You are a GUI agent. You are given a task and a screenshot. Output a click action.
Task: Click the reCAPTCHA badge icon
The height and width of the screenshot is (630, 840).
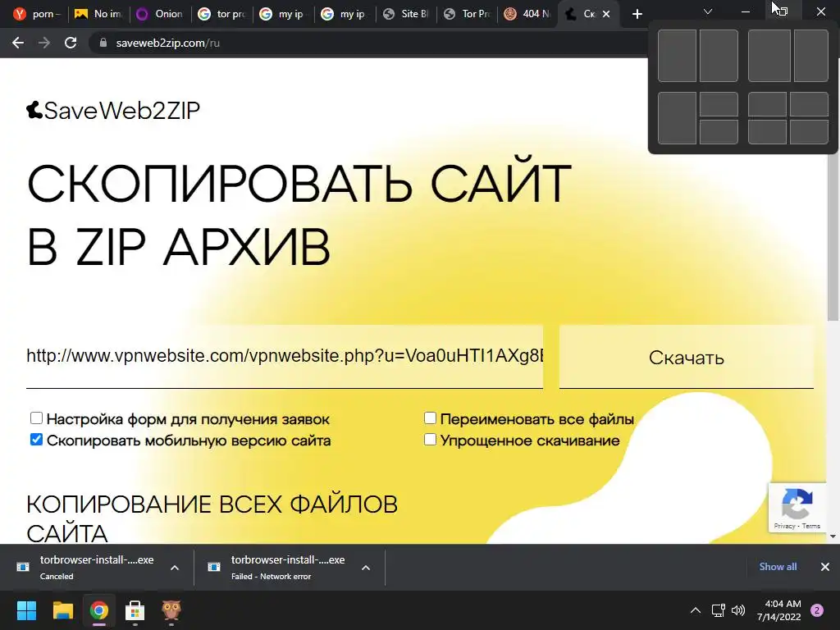point(797,504)
